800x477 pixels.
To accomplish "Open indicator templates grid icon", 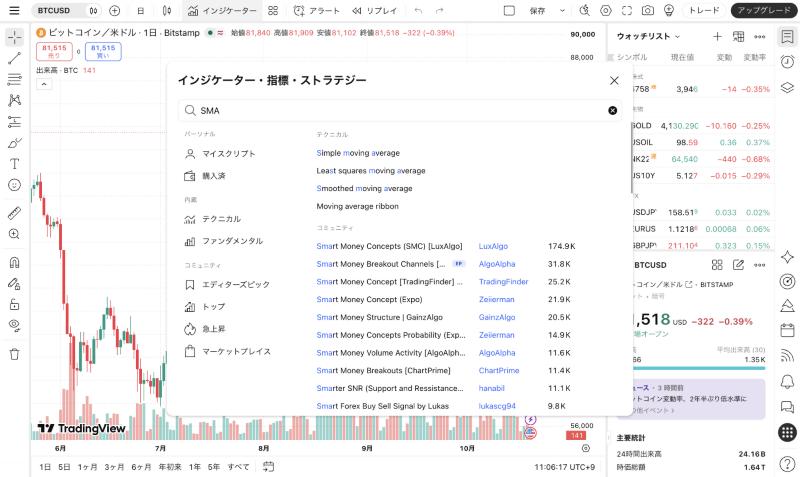I will pos(273,10).
